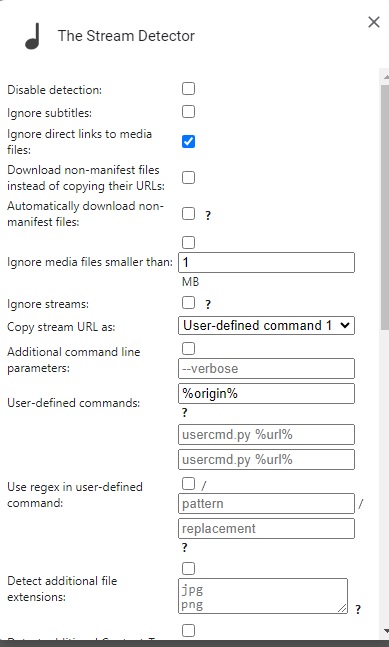389x647 pixels.
Task: Enable Detect additional file extensions checkbox
Action: (189, 569)
